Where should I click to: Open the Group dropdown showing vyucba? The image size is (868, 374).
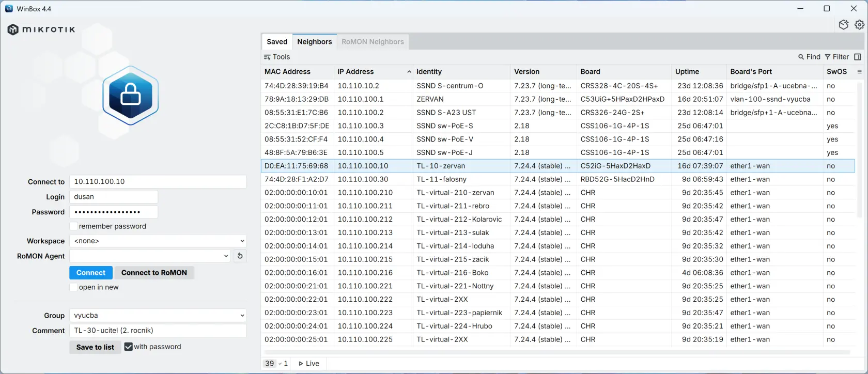(x=158, y=315)
